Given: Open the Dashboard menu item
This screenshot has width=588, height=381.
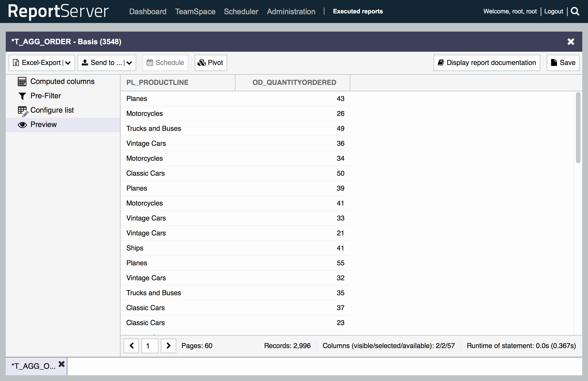Looking at the screenshot, I should tap(148, 11).
